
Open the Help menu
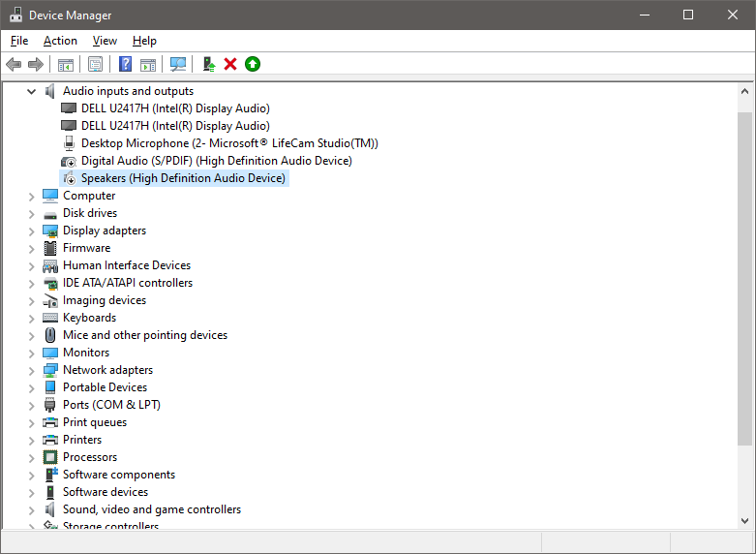tap(144, 41)
